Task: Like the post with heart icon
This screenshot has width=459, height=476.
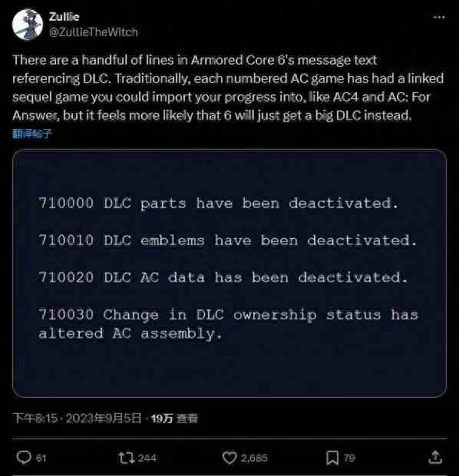Action: [x=229, y=458]
